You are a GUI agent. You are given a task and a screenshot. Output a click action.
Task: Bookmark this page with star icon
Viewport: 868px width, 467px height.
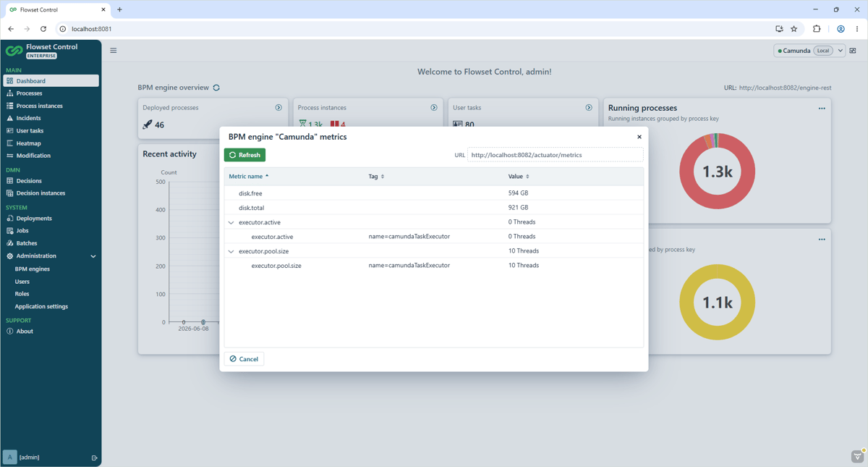794,29
